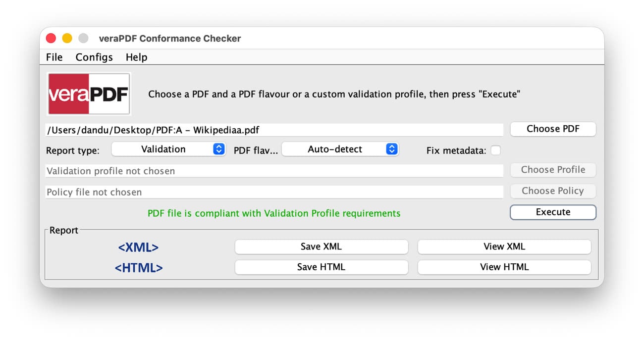This screenshot has height=340, width=644.
Task: Click the yellow minimize window button
Action: 67,38
